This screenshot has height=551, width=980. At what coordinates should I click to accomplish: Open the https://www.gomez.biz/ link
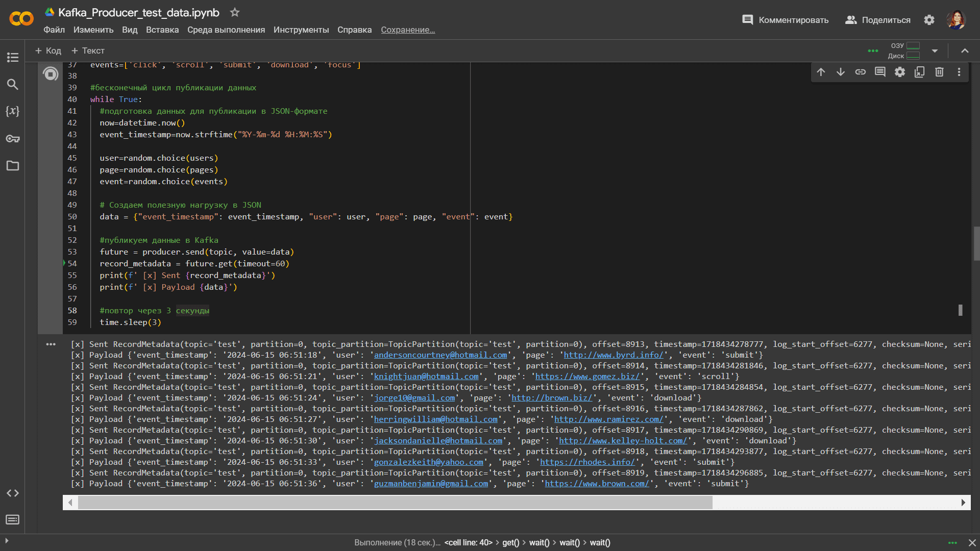click(x=587, y=377)
